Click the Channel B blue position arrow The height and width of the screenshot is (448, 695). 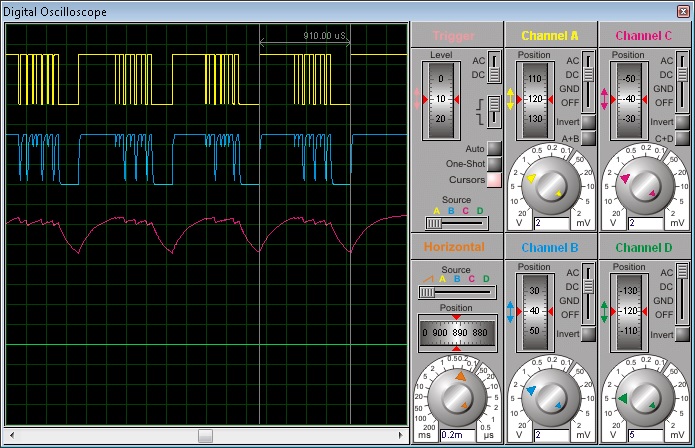(x=511, y=311)
